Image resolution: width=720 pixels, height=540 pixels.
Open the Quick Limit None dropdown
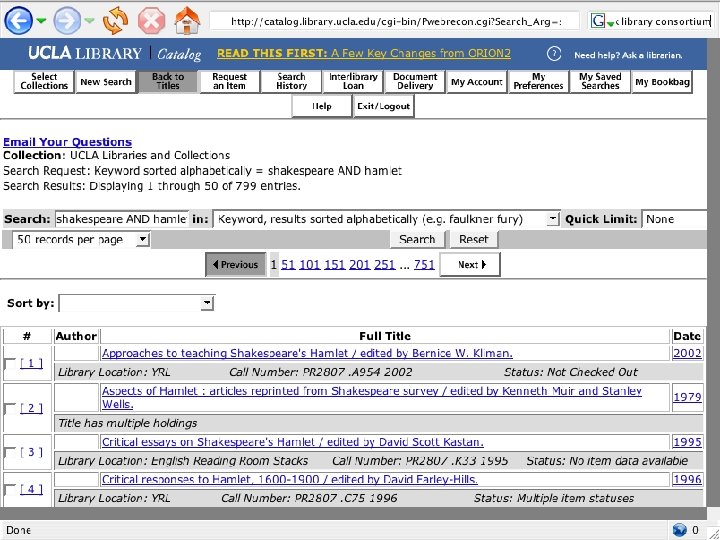coord(674,219)
